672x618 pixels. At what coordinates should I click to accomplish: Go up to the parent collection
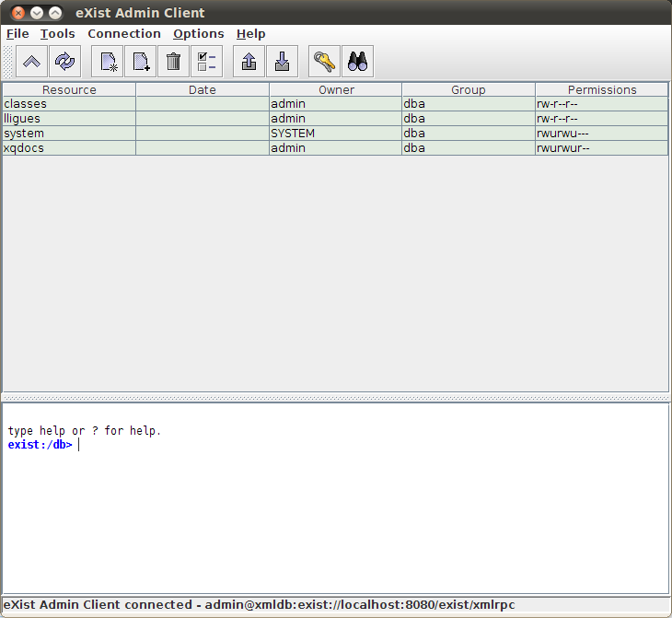coord(31,62)
